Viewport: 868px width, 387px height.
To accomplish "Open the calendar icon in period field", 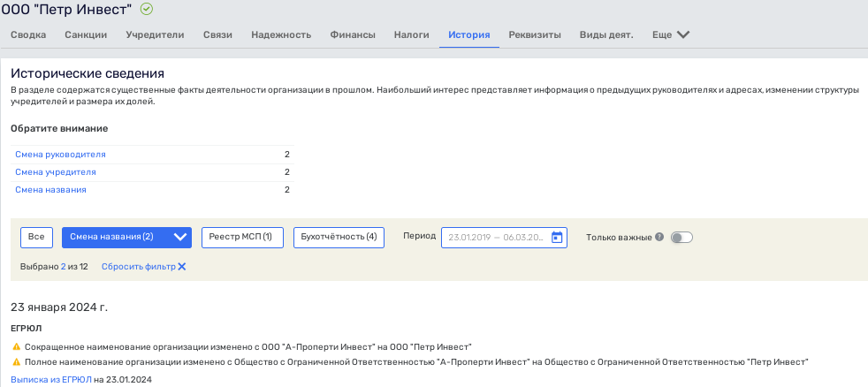I will point(557,237).
